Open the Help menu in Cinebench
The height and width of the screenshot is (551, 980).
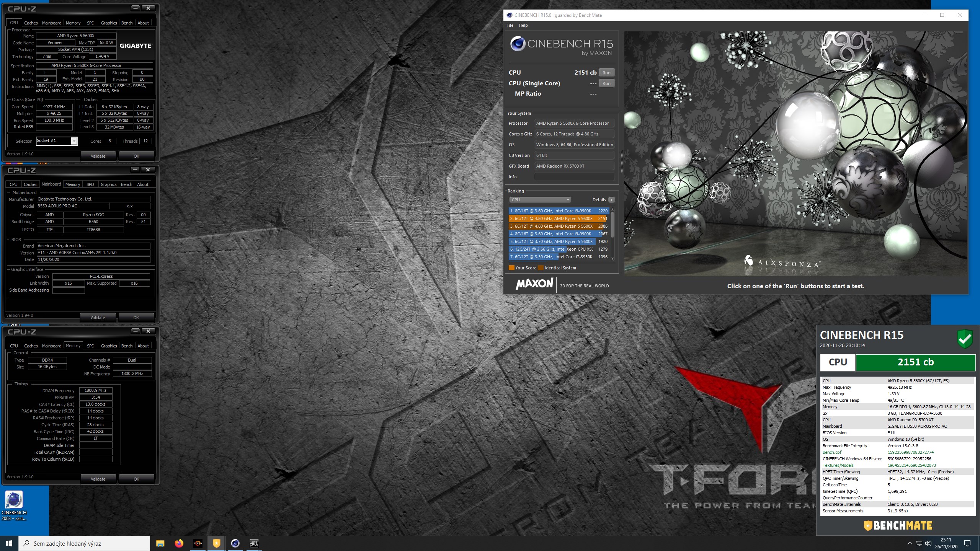point(523,25)
